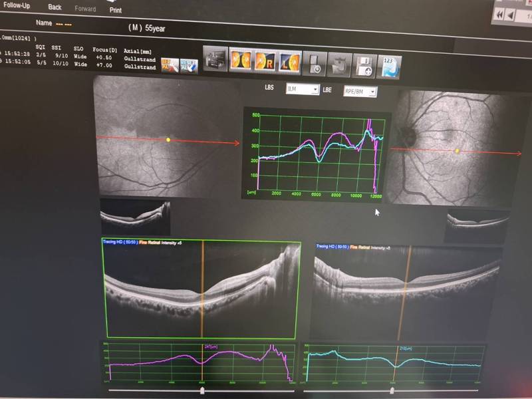Image resolution: width=532 pixels, height=399 pixels.
Task: Select the right eye (R) view icon
Action: [x=265, y=61]
